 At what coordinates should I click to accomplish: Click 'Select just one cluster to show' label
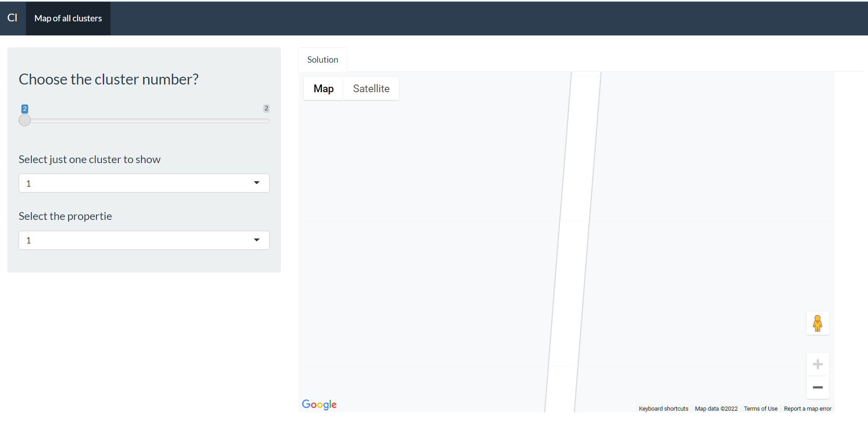pyautogui.click(x=90, y=159)
